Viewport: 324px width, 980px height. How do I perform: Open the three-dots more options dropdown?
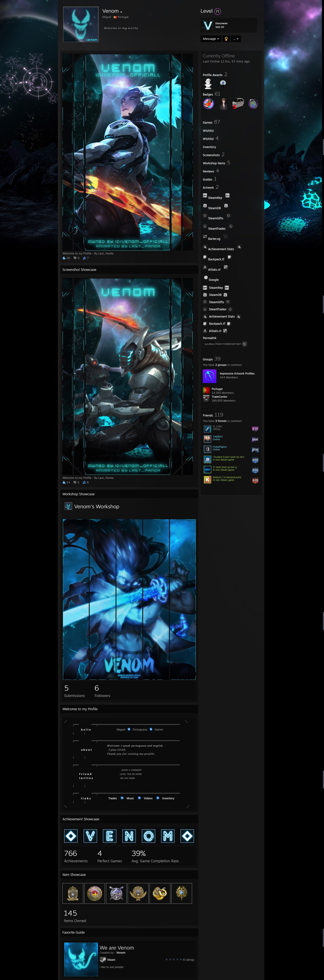coord(236,39)
